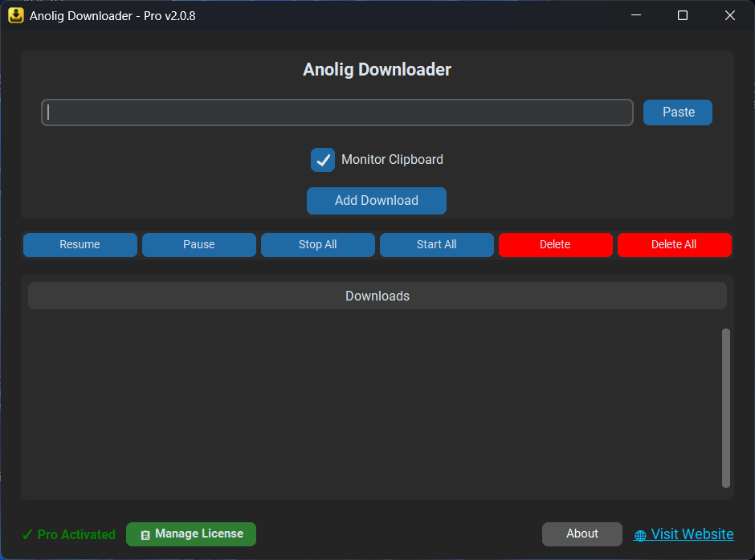755x560 pixels.
Task: Click the Anolig Downloader app icon in title bar
Action: (x=15, y=15)
